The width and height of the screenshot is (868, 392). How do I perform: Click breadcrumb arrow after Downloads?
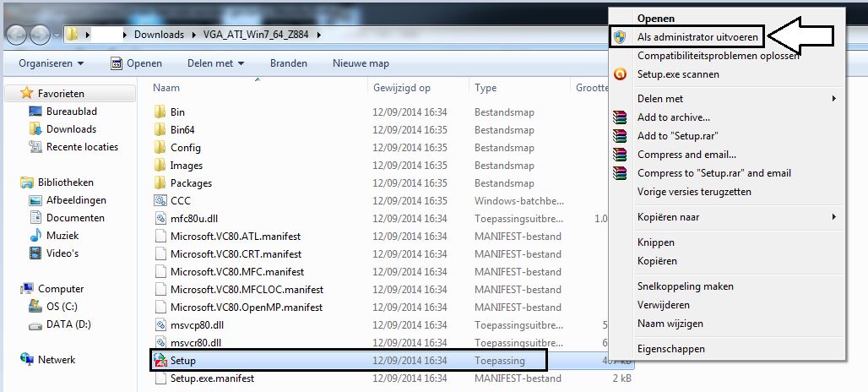click(192, 35)
